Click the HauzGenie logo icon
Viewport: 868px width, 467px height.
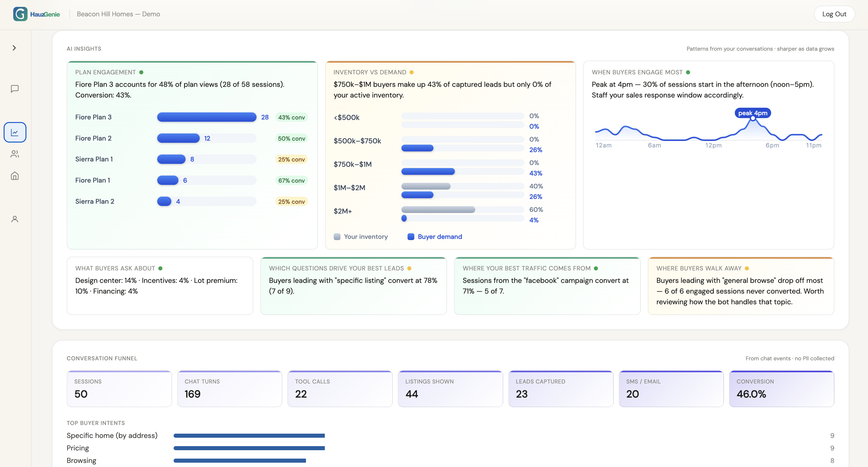pyautogui.click(x=20, y=14)
